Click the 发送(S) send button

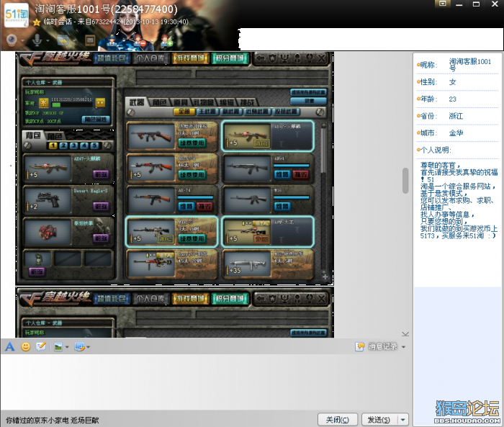[379, 420]
